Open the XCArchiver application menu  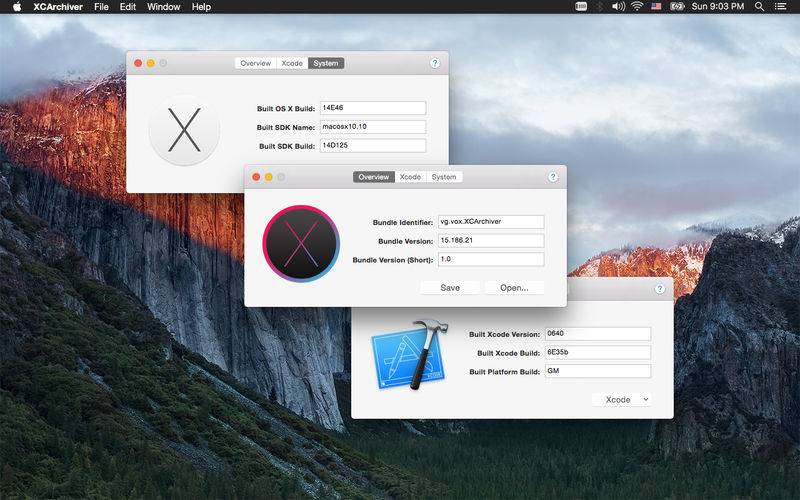coord(57,7)
